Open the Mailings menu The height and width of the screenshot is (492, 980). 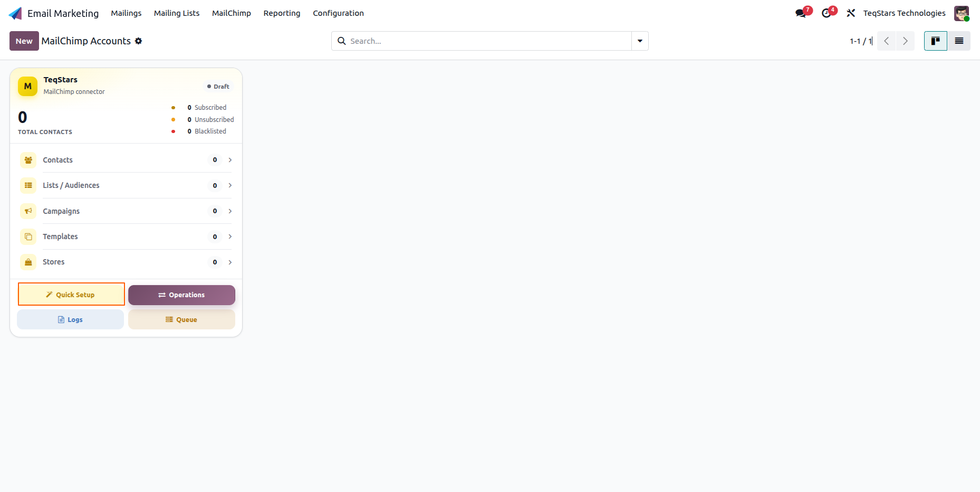tap(126, 13)
